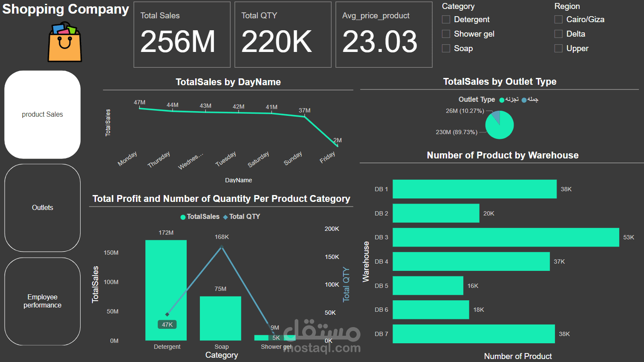The height and width of the screenshot is (362, 644).
Task: Select the DB 4 warehouse bar
Action: (471, 261)
